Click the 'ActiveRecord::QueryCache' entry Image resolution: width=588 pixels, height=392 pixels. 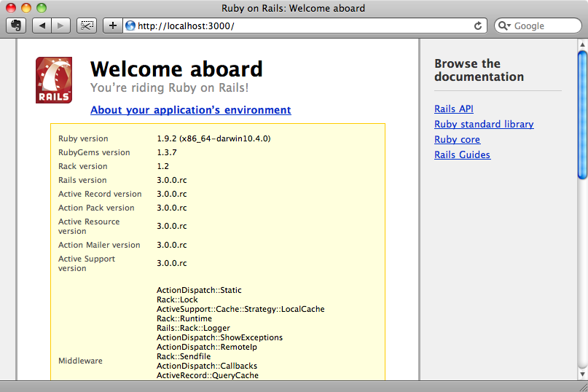[x=208, y=375]
